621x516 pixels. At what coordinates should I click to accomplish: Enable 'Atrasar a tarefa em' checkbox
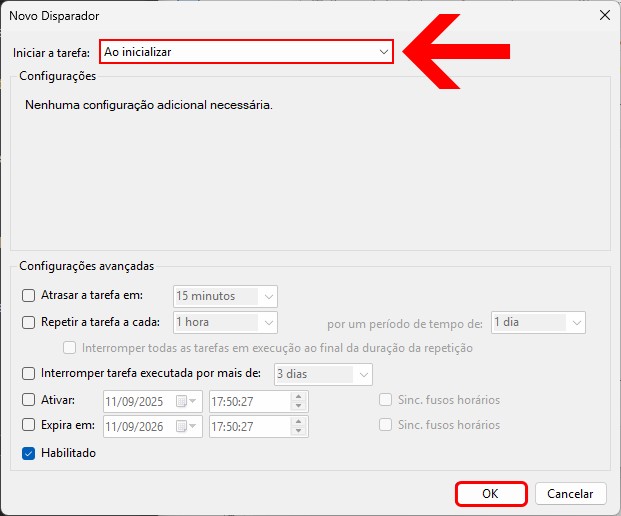click(x=28, y=295)
